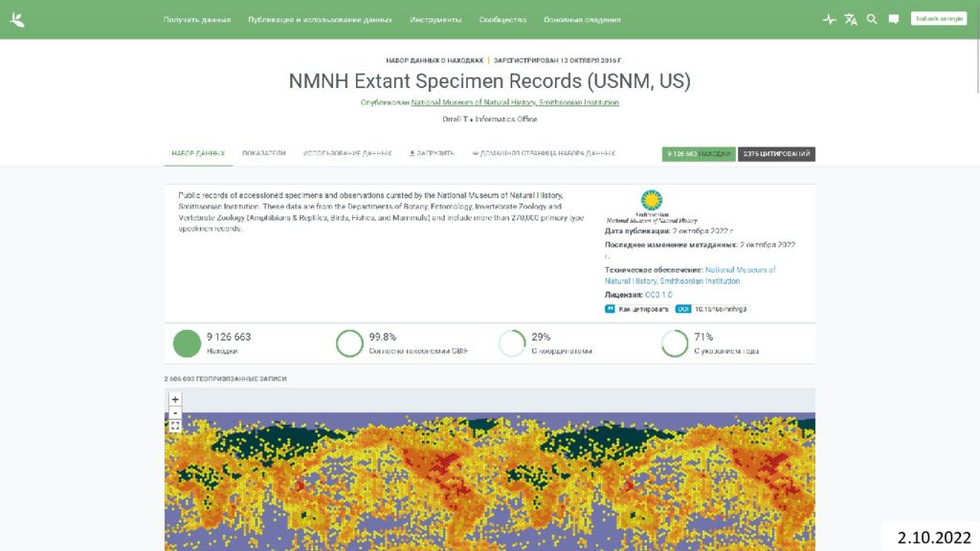Open the Сообщество menu
Viewport: 980px width, 551px height.
502,20
